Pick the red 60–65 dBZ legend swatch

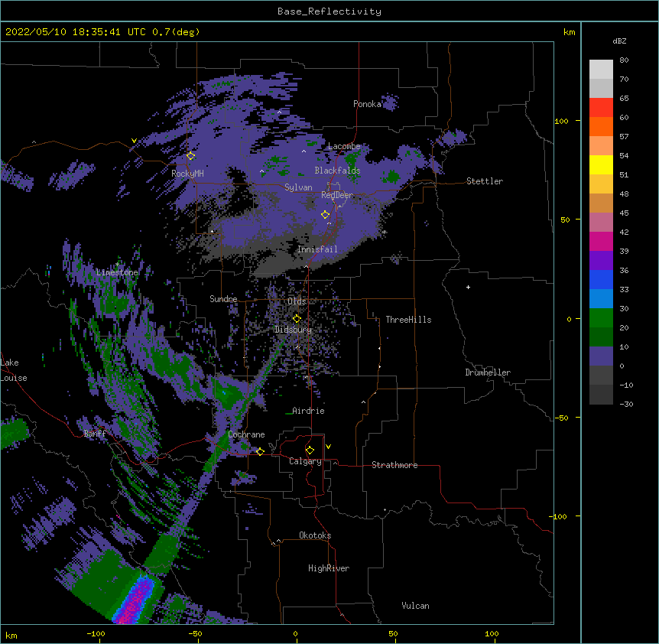pos(601,108)
